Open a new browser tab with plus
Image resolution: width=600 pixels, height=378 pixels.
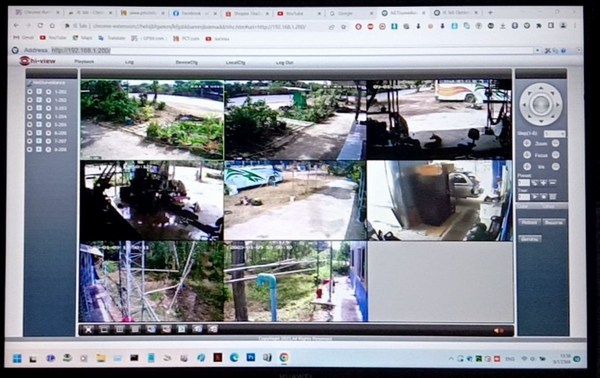tap(490, 12)
